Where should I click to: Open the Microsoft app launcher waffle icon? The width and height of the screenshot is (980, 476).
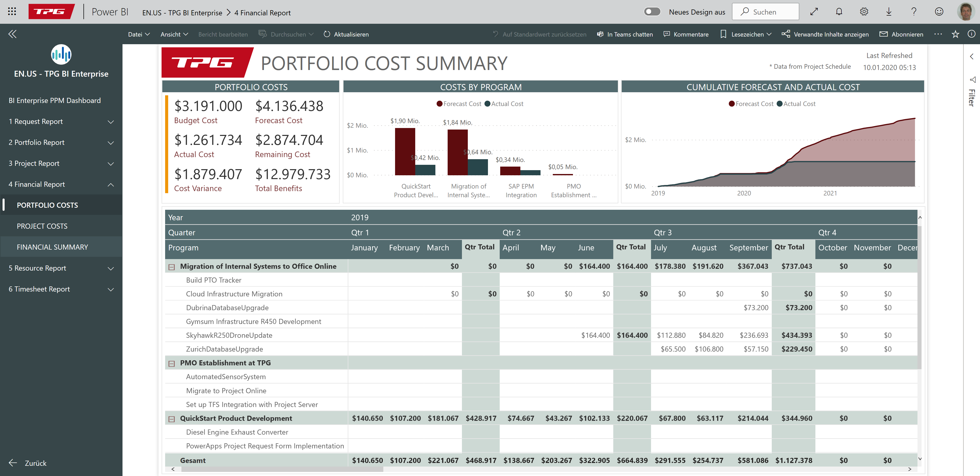[x=12, y=11]
